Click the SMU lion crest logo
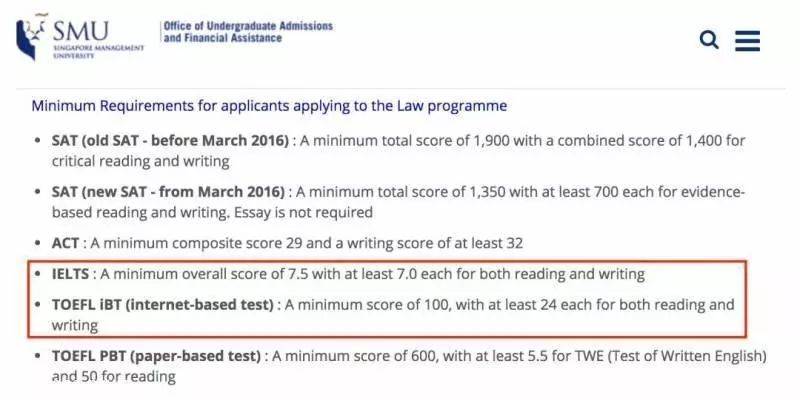800x398 pixels. [x=31, y=37]
